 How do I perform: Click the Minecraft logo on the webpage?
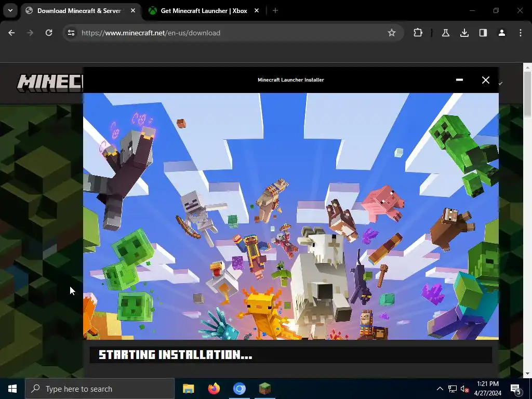(50, 83)
